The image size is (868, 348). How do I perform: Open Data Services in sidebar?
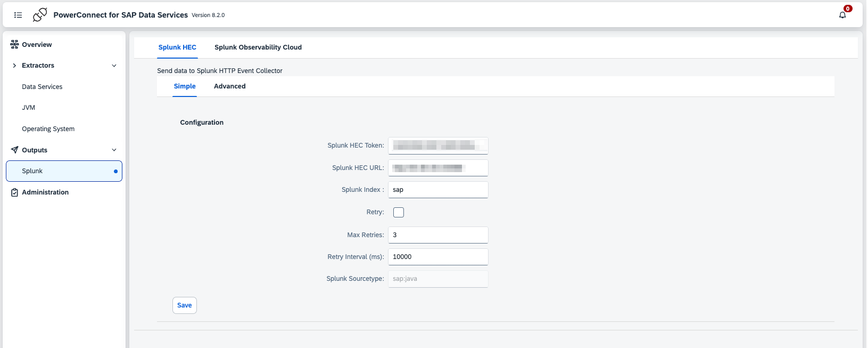point(42,87)
